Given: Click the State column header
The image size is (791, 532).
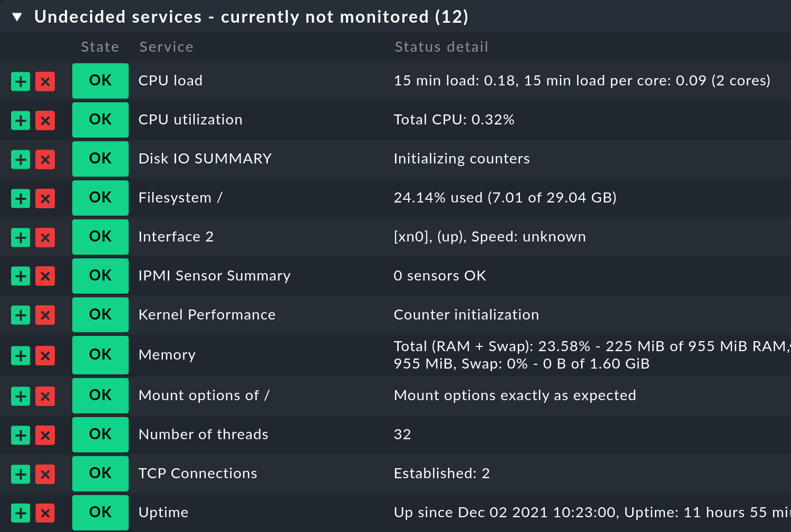Looking at the screenshot, I should [100, 47].
